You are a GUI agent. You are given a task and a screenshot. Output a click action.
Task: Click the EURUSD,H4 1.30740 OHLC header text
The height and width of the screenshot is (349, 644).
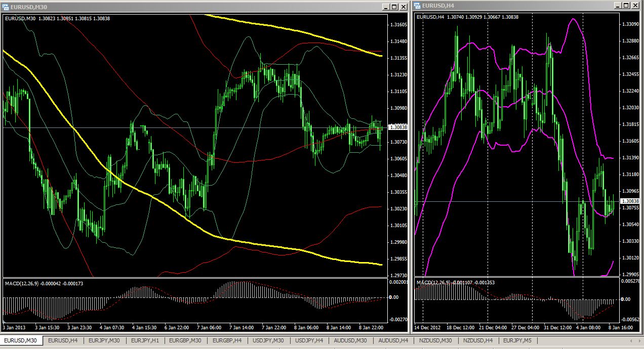pos(468,17)
